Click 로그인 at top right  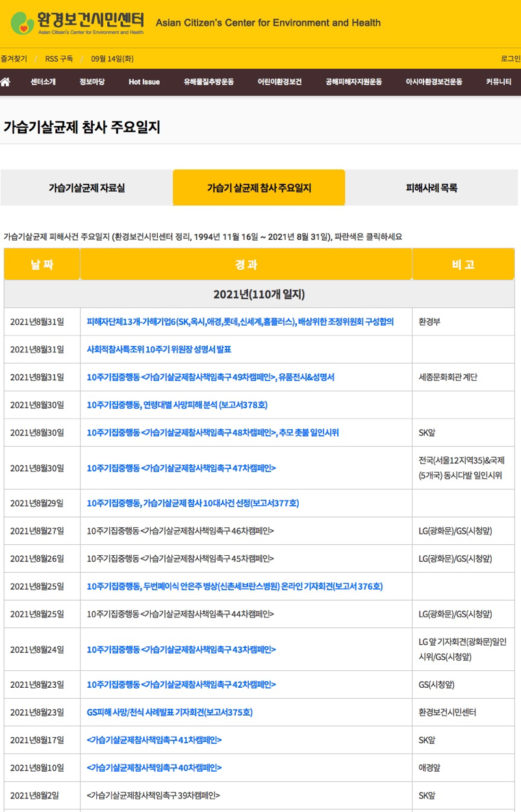click(511, 59)
